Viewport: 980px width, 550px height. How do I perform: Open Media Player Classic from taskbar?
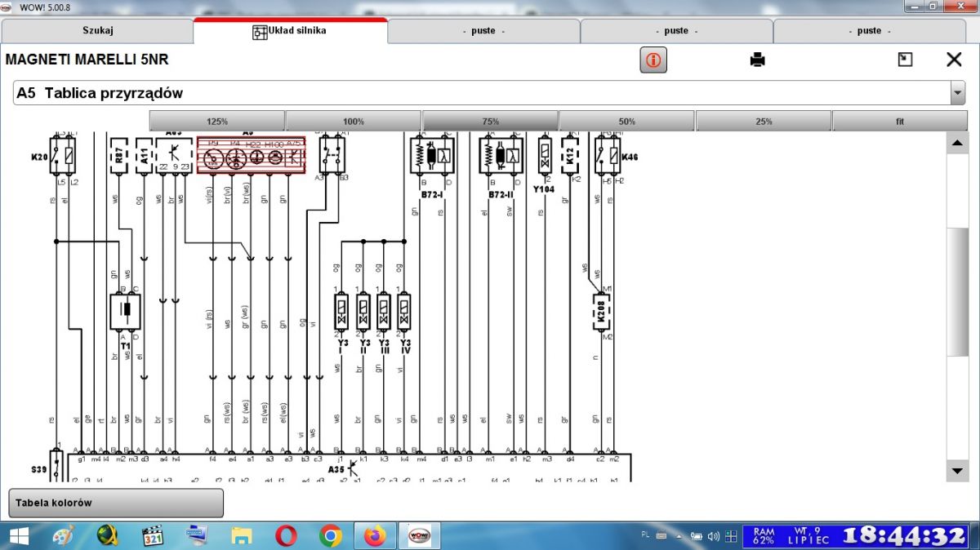click(153, 536)
